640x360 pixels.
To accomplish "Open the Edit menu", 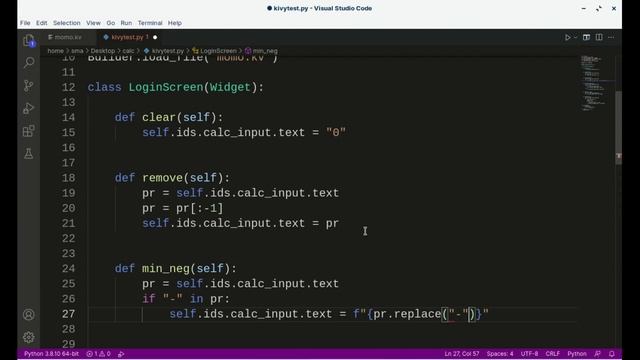I will pos(41,23).
